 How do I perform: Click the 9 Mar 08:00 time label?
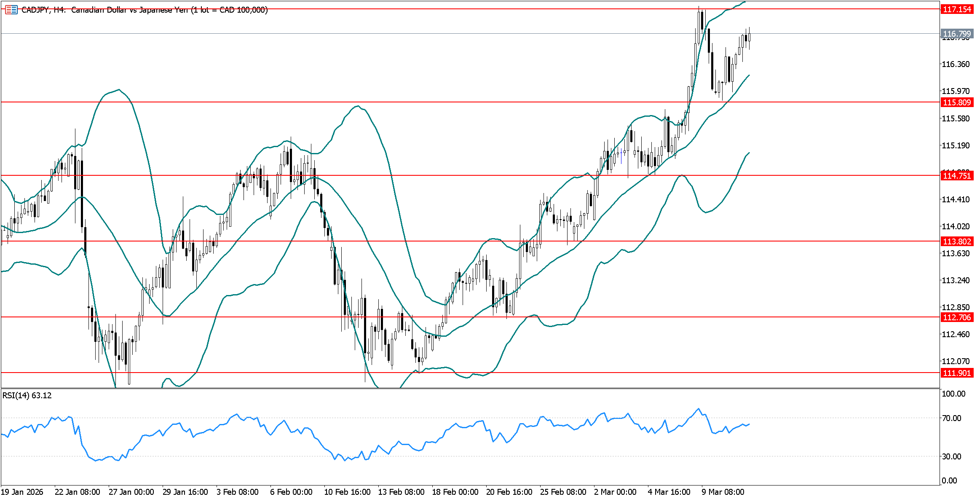[x=723, y=492]
